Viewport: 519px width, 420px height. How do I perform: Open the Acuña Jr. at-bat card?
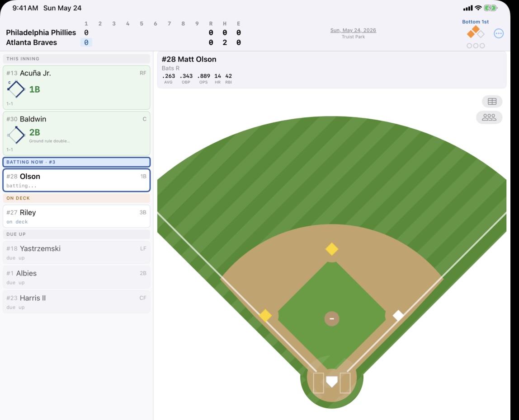(x=76, y=87)
